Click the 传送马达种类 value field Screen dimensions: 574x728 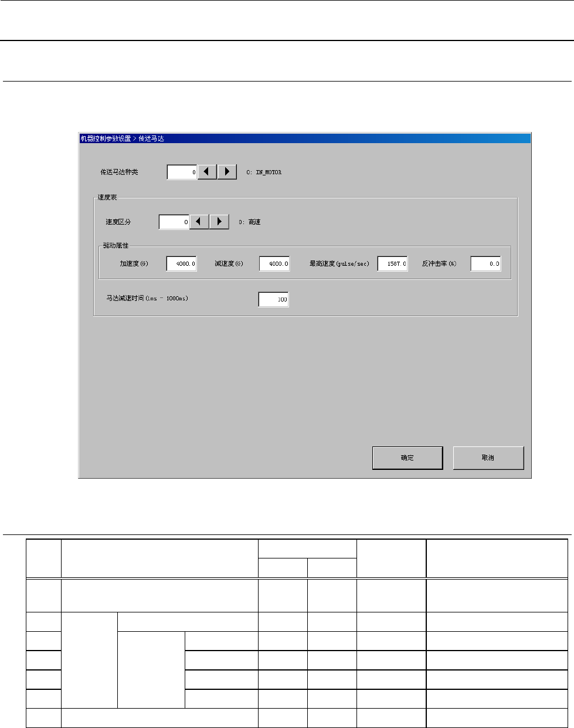click(x=182, y=172)
